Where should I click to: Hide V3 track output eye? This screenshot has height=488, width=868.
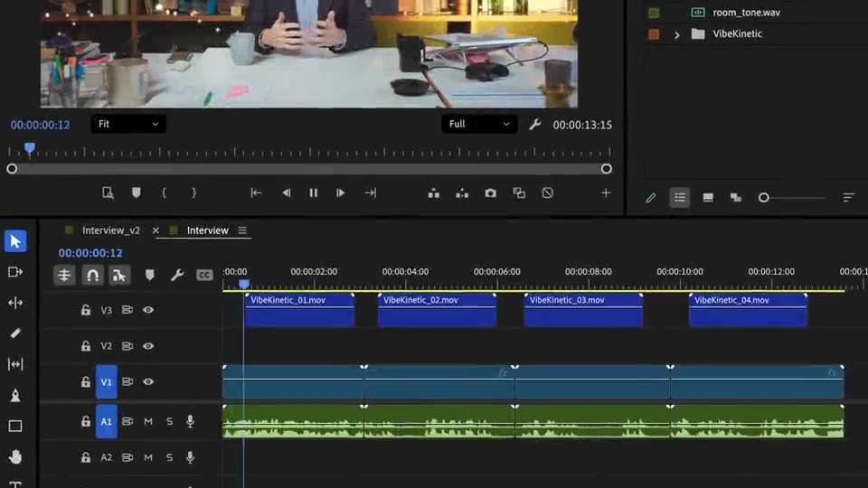[x=147, y=310]
